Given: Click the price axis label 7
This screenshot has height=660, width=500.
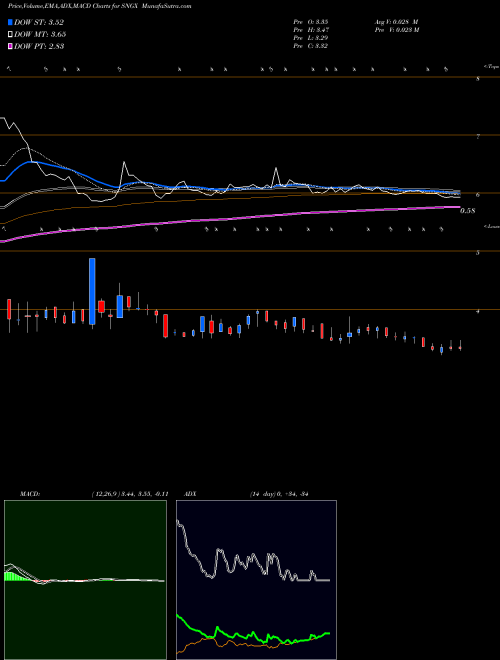Looking at the screenshot, I should (478, 137).
